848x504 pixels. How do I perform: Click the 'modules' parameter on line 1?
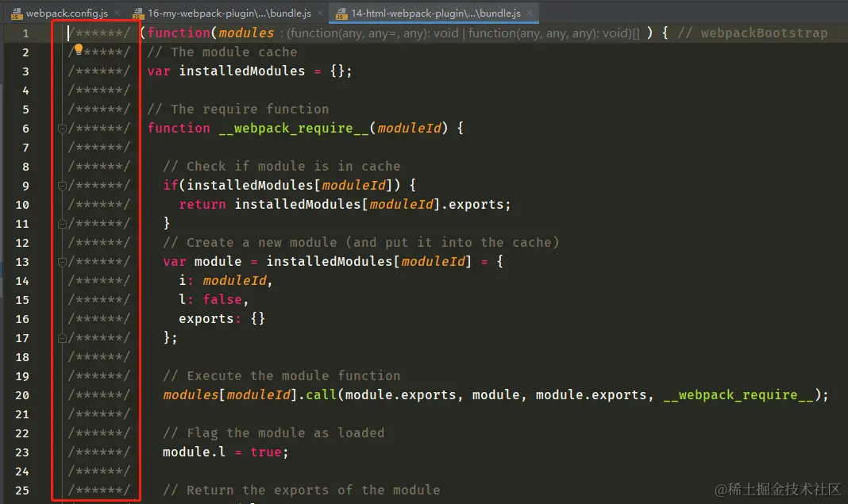[246, 33]
